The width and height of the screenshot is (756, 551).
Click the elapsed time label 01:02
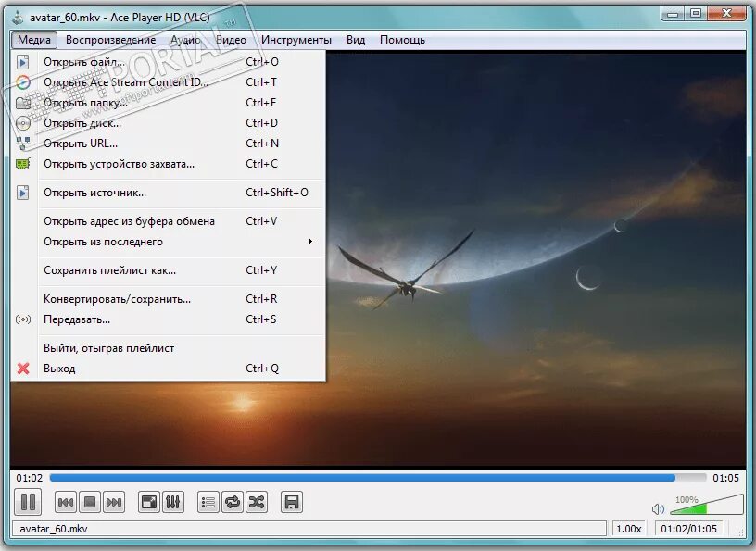30,478
